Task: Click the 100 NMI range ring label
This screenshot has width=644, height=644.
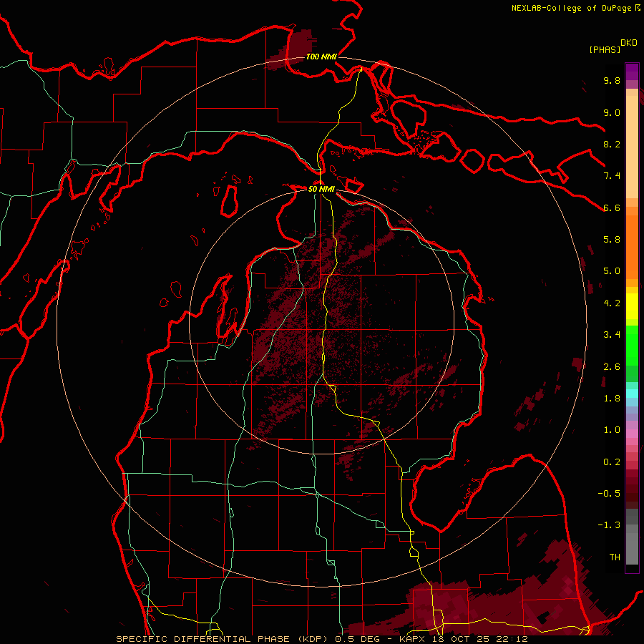Action: coord(321,57)
